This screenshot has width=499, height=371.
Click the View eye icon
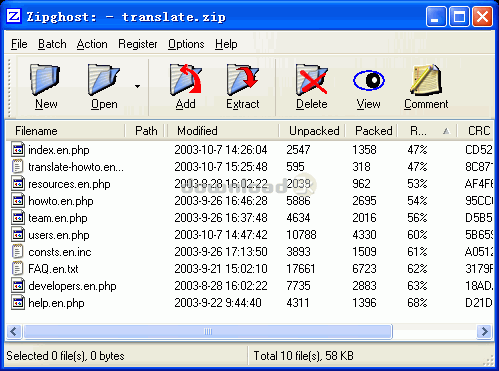pos(369,80)
